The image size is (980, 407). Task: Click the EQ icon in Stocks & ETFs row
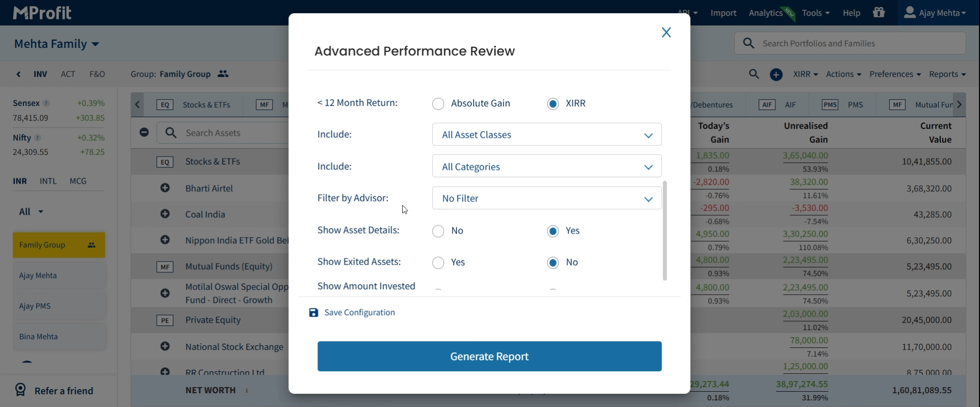pyautogui.click(x=165, y=162)
